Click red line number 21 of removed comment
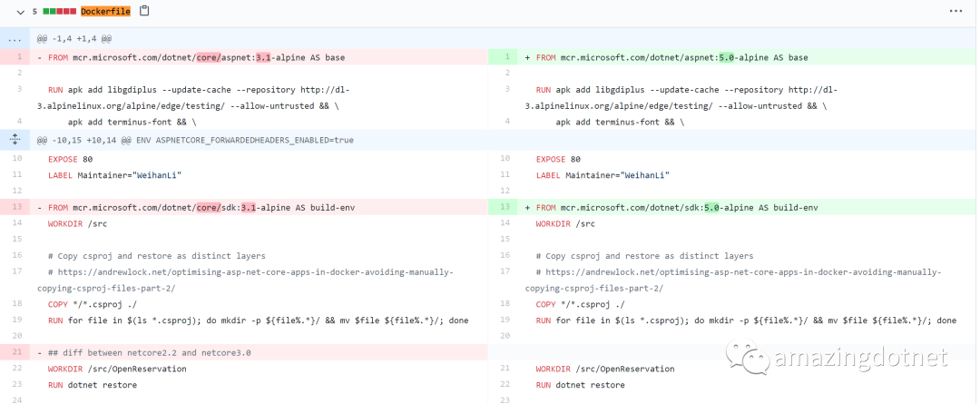The width and height of the screenshot is (980, 404). pos(15,353)
